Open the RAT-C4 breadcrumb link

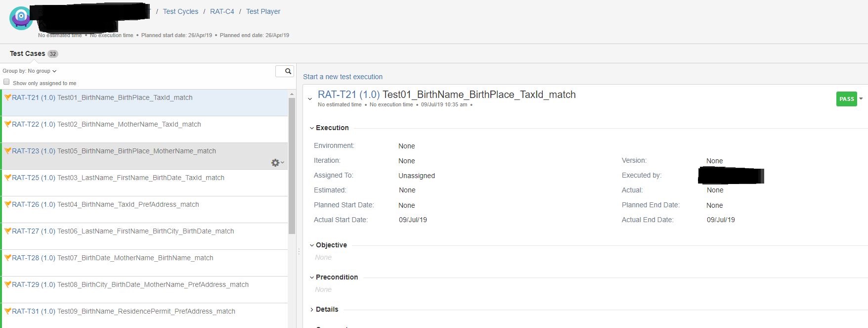pyautogui.click(x=222, y=11)
